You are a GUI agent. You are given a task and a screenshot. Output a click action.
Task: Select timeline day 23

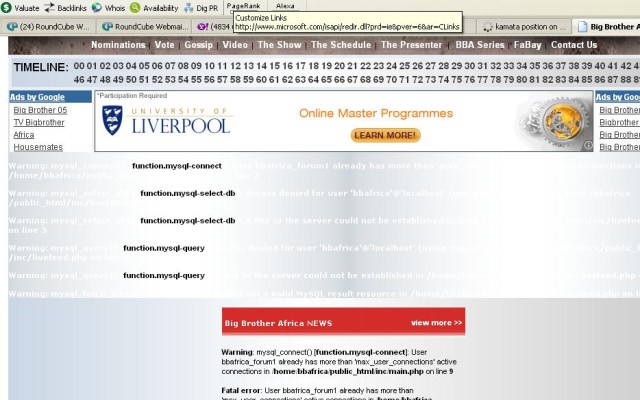(378, 66)
